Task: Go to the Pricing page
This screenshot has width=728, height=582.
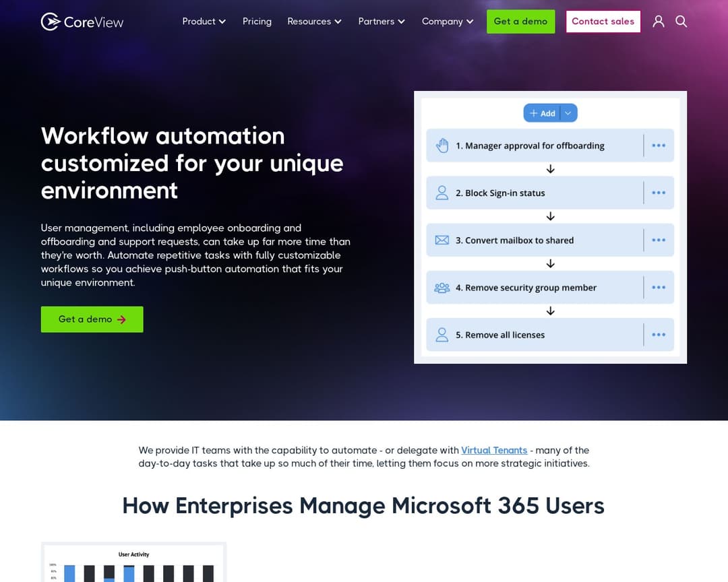Action: tap(257, 22)
